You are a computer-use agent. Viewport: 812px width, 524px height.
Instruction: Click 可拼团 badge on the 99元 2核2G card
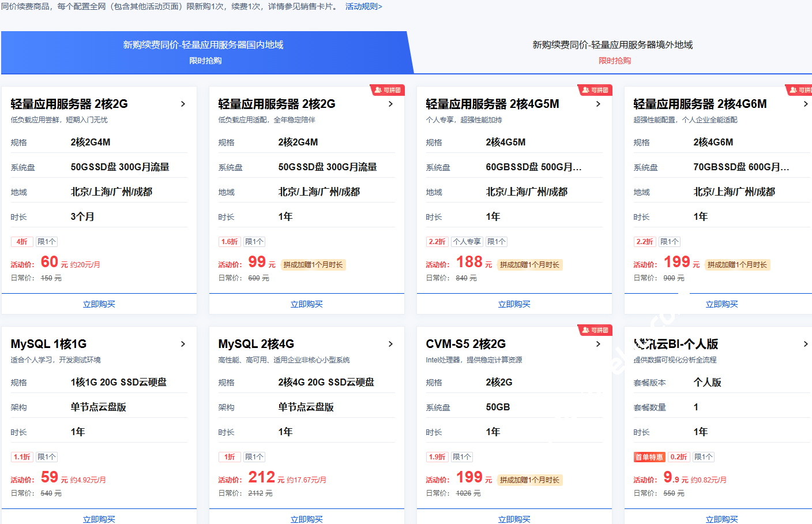coord(387,90)
